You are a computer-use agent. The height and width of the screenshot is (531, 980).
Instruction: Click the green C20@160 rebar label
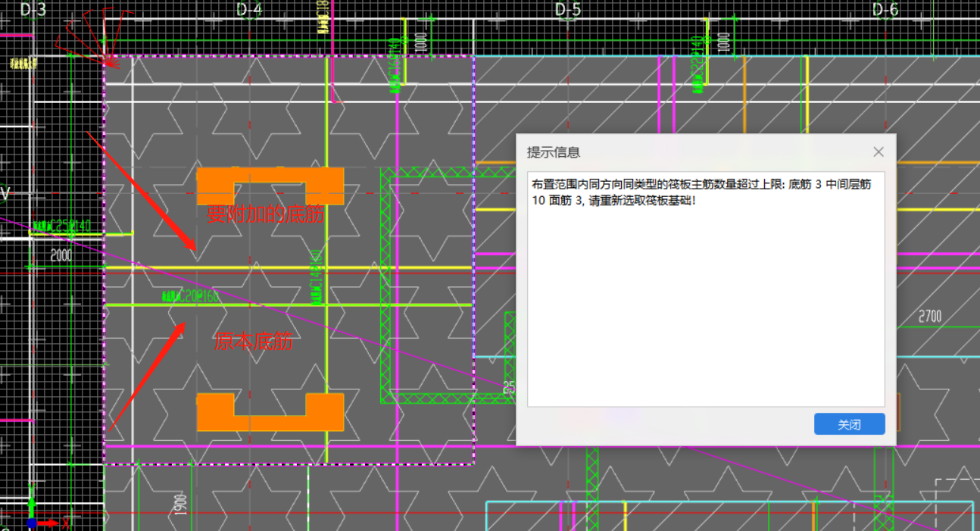coord(191,296)
